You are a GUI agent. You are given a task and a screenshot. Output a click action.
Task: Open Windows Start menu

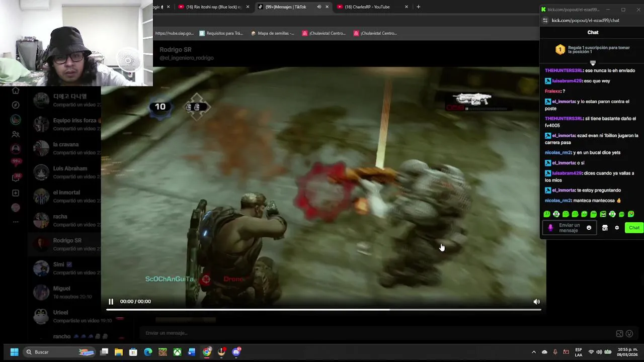pos(14,352)
